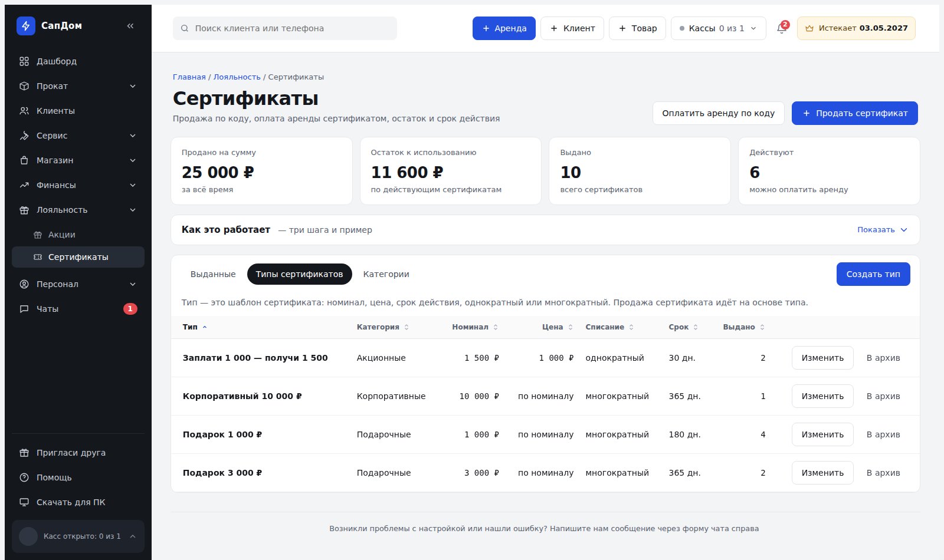Sort table by Категория column
The height and width of the screenshot is (560, 944).
click(382, 327)
